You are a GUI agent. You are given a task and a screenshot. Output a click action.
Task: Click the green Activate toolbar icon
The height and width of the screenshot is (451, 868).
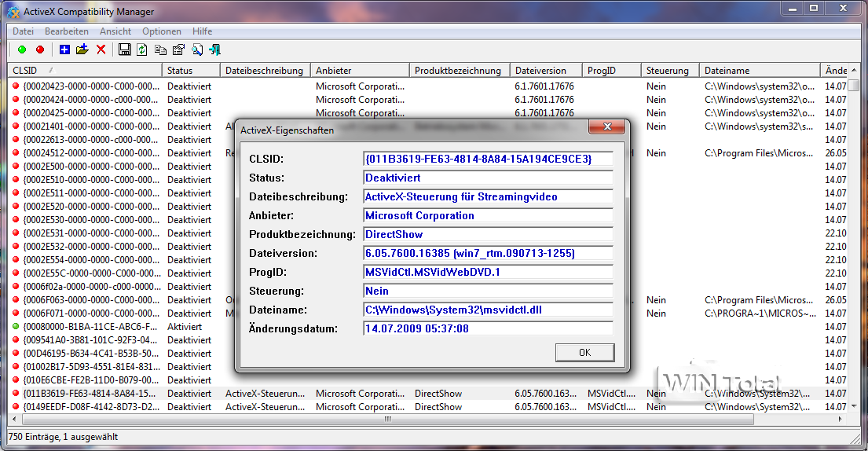22,49
